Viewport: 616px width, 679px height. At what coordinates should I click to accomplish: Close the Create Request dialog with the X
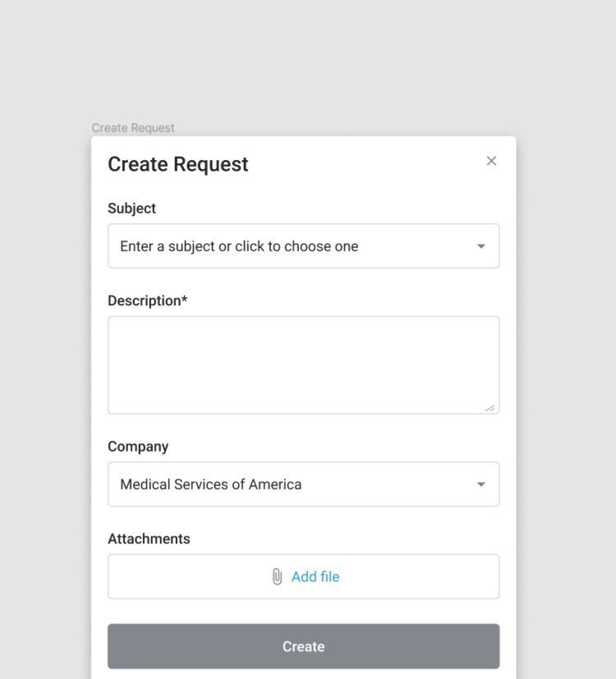point(491,161)
